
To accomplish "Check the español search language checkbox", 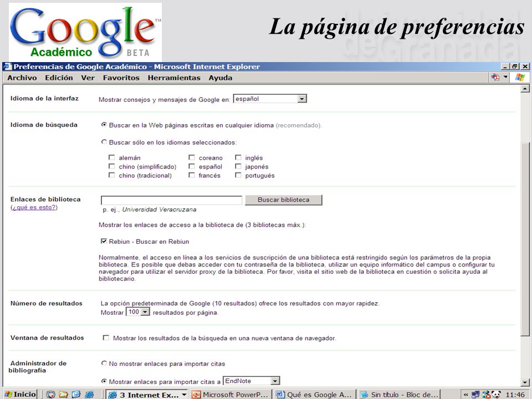I will (x=192, y=166).
